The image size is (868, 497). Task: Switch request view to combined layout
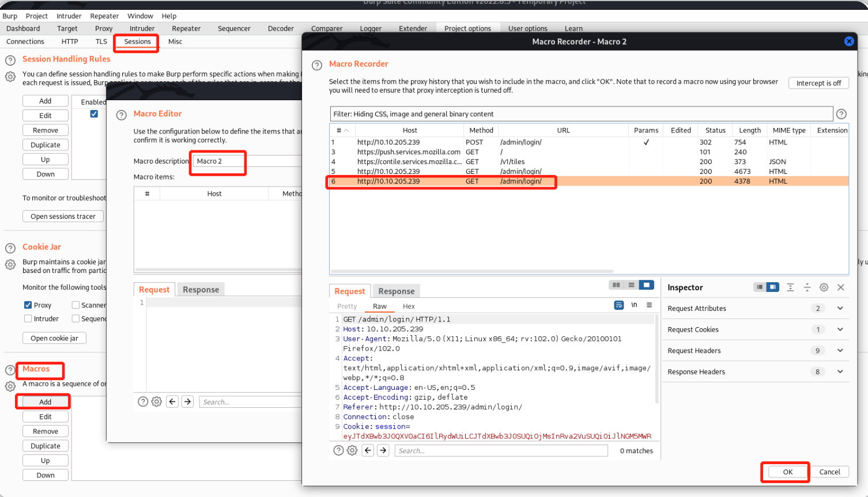[x=647, y=285]
